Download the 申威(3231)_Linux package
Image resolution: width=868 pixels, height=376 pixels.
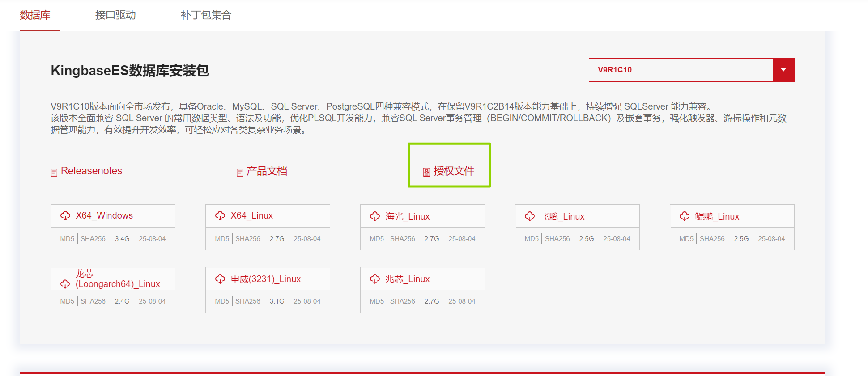[x=266, y=279]
